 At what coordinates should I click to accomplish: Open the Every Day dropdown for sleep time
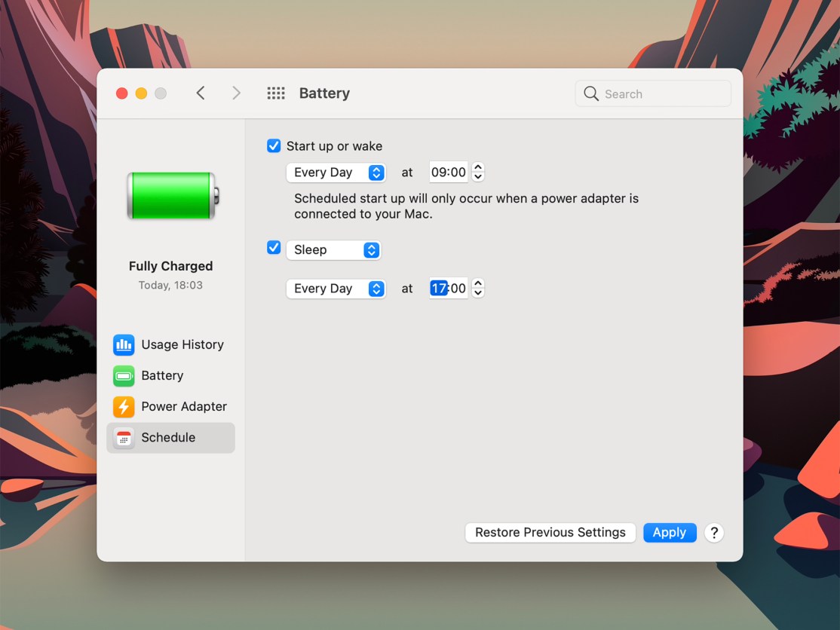click(x=336, y=289)
